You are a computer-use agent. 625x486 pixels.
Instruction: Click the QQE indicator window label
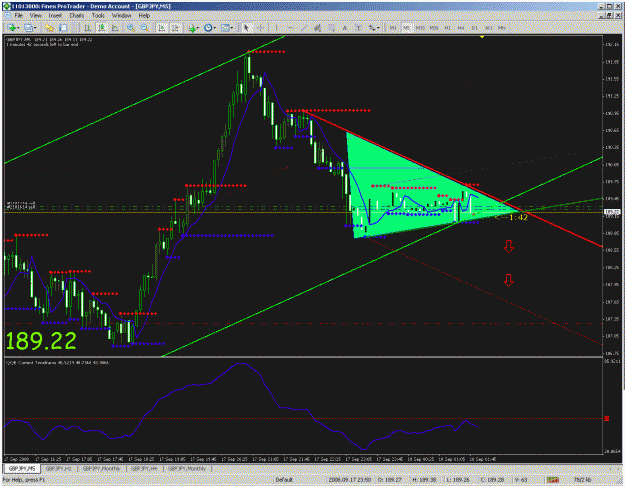57,363
